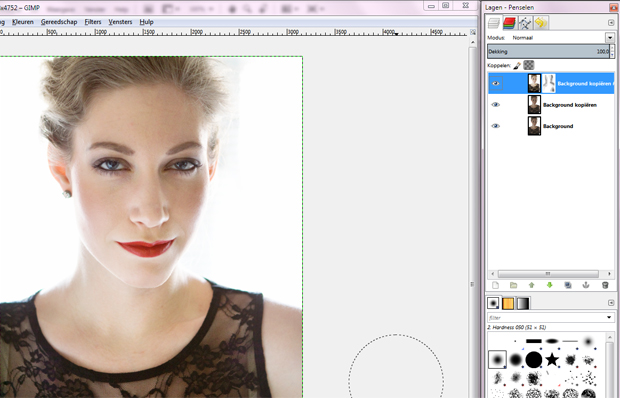
Task: Select the middle Background kopiëren layer name
Action: [x=570, y=105]
